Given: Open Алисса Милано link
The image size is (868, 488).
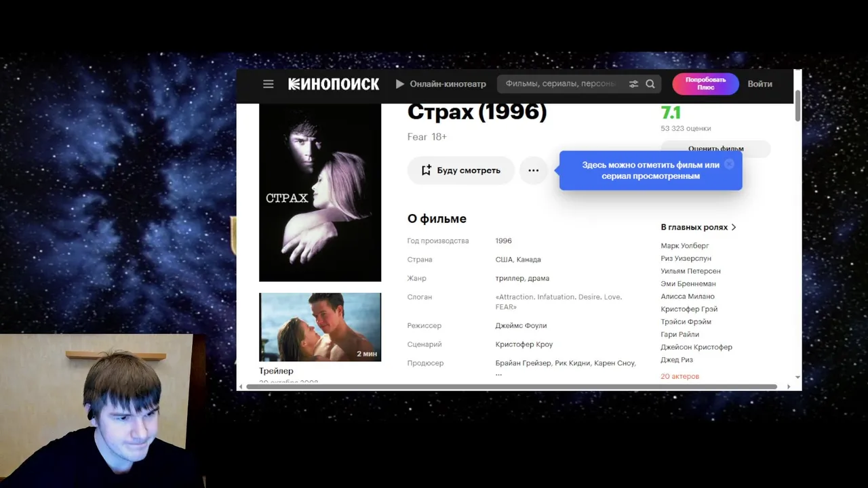Looking at the screenshot, I should (x=688, y=296).
